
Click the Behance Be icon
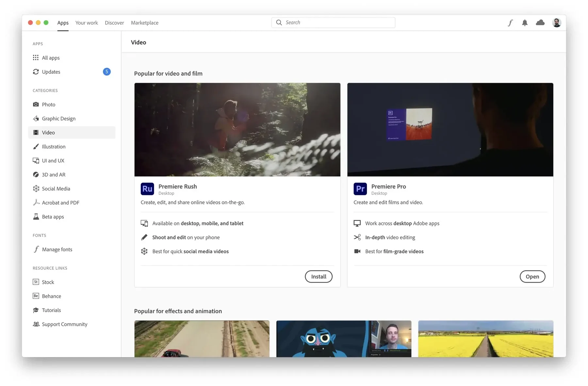pyautogui.click(x=36, y=296)
